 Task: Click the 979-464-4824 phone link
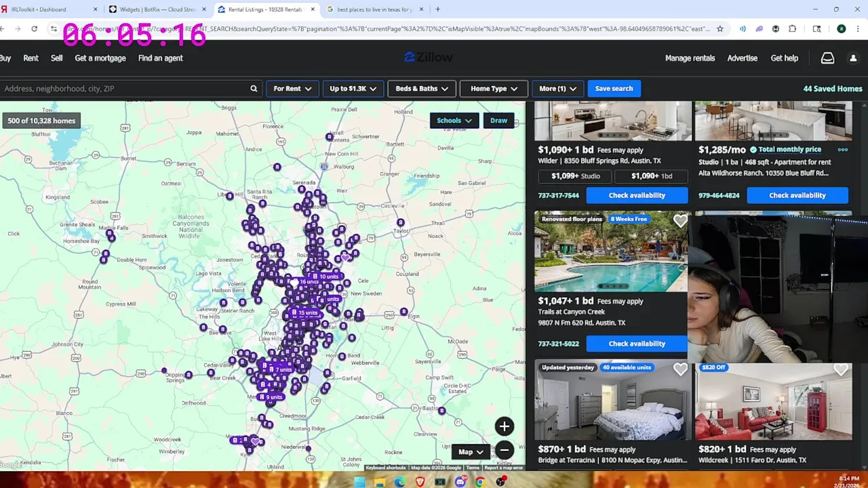pyautogui.click(x=719, y=195)
